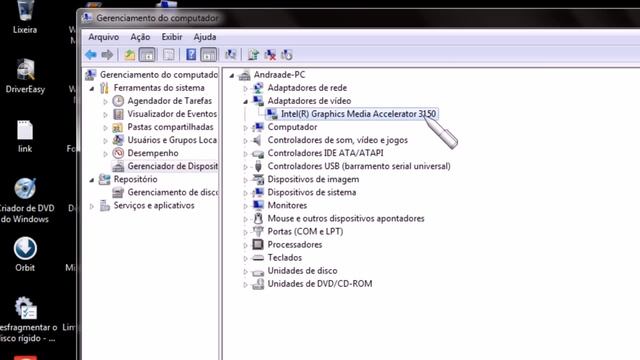Click the Monitores screen icon
640x360 pixels.
(x=258, y=205)
